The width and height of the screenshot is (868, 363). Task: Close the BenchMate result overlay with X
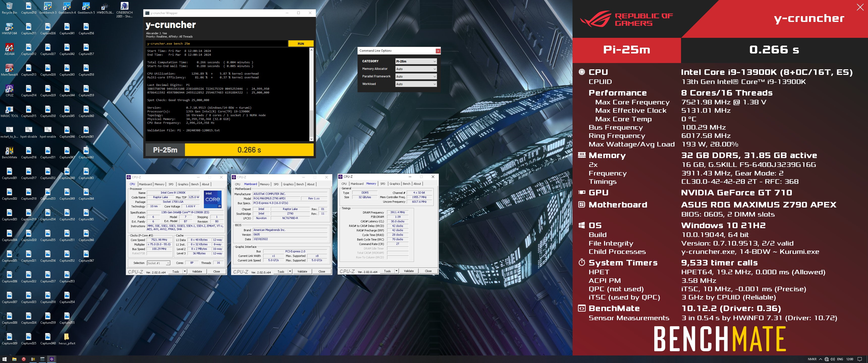[860, 7]
